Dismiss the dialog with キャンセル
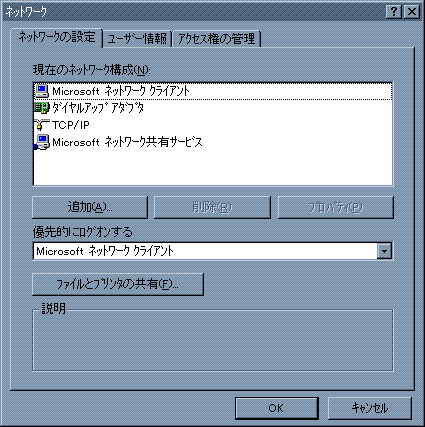Image resolution: width=425 pixels, height=427 pixels. coord(370,408)
